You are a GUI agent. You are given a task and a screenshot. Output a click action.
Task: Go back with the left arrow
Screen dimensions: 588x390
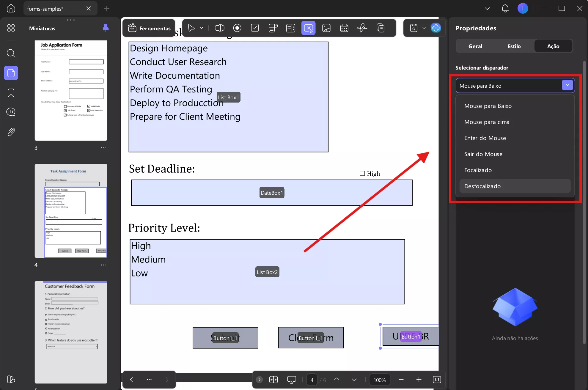[131, 380]
